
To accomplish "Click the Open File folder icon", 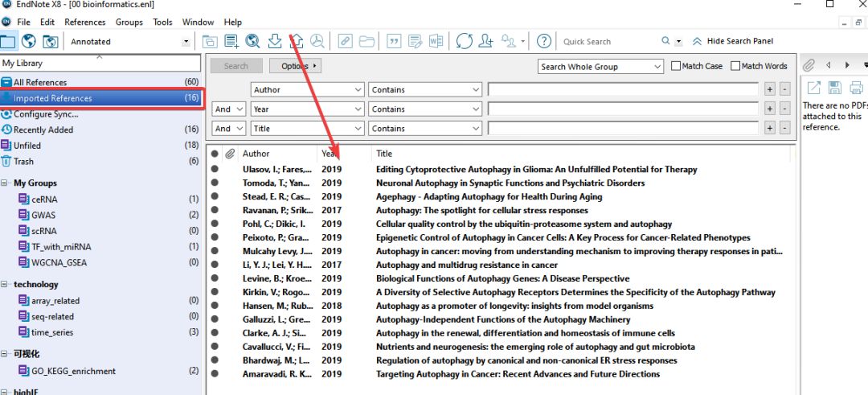I will tap(366, 41).
